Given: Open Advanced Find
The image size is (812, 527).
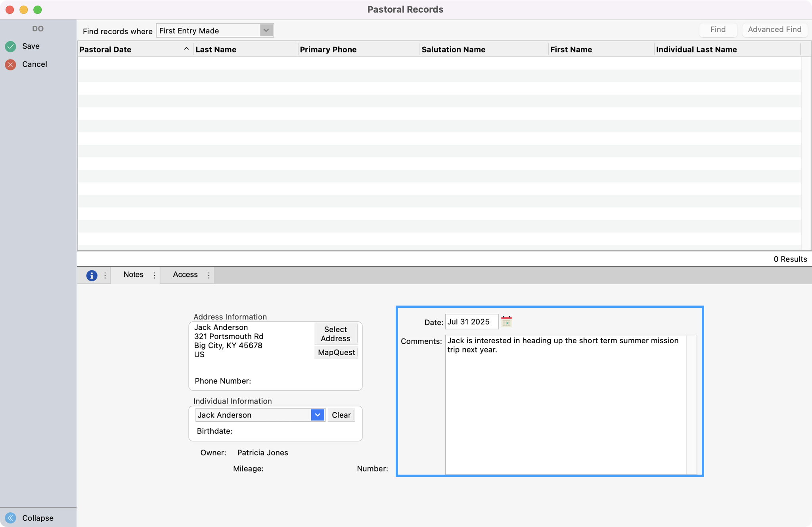Looking at the screenshot, I should pos(774,29).
